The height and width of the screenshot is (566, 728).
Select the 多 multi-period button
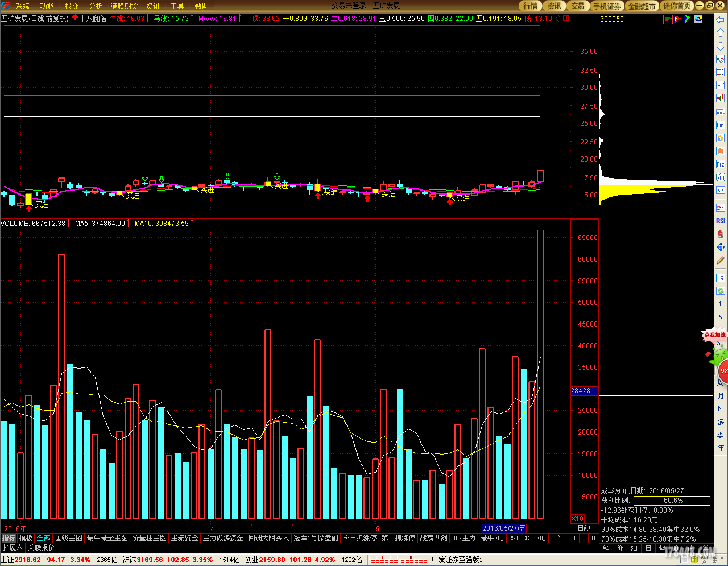pos(720,422)
